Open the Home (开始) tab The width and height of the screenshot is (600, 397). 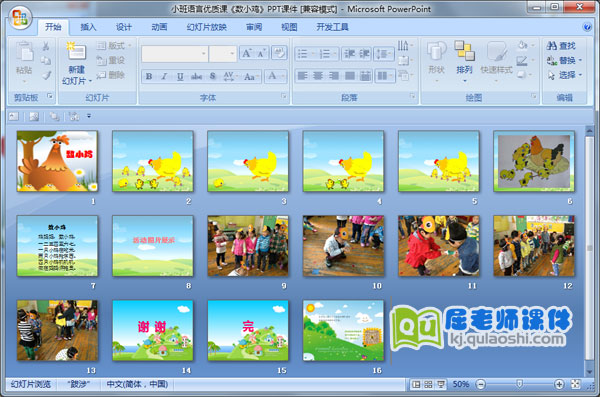pyautogui.click(x=53, y=27)
